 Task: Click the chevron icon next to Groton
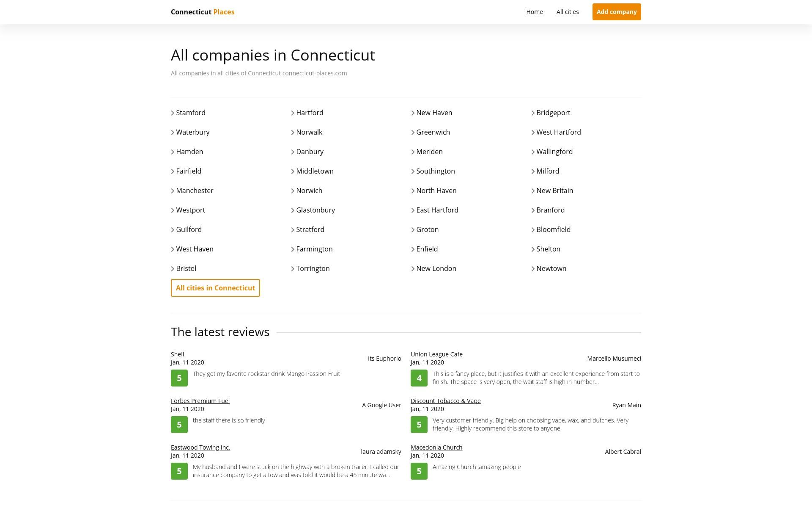point(413,230)
